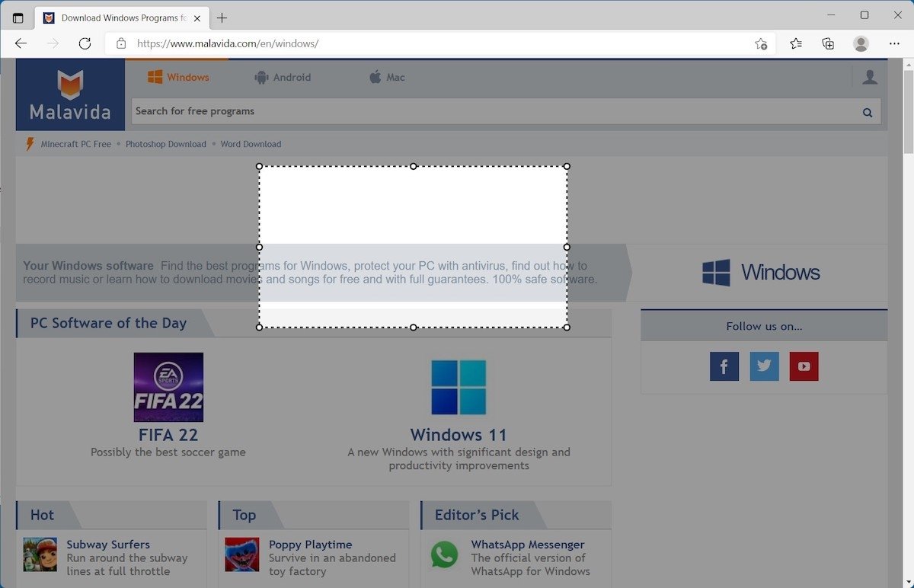Open the browser profile avatar
The height and width of the screenshot is (588, 914).
click(x=861, y=43)
